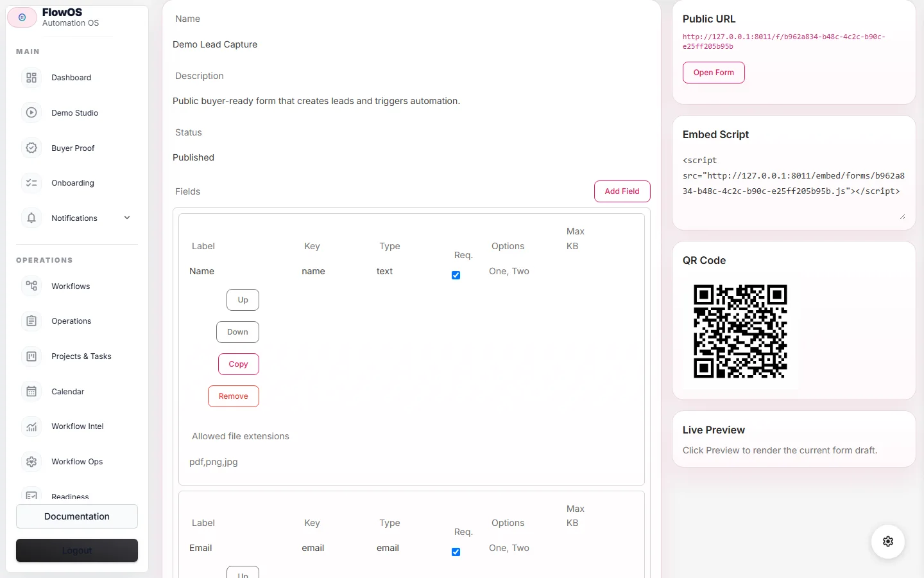924x578 pixels.
Task: Click the Status field showing Published
Action: [411, 157]
